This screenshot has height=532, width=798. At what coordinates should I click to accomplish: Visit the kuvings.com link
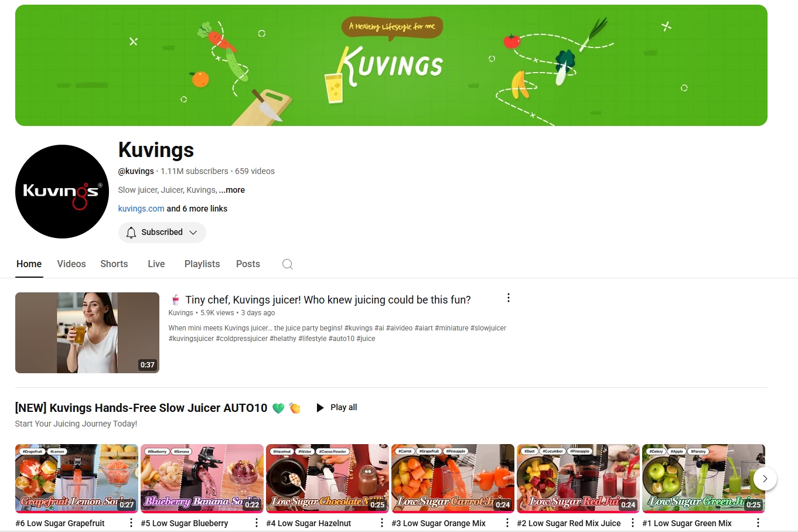point(141,209)
